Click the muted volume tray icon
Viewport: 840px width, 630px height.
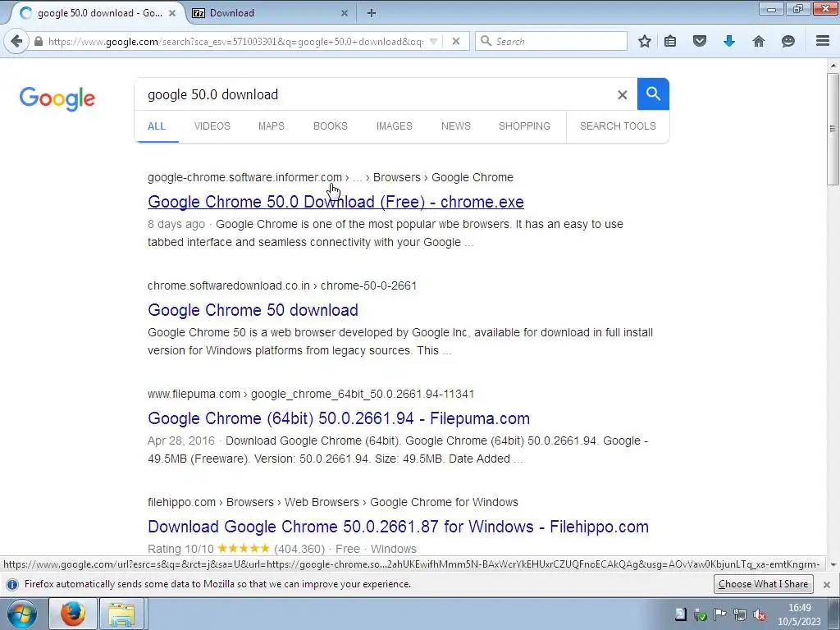coord(759,614)
